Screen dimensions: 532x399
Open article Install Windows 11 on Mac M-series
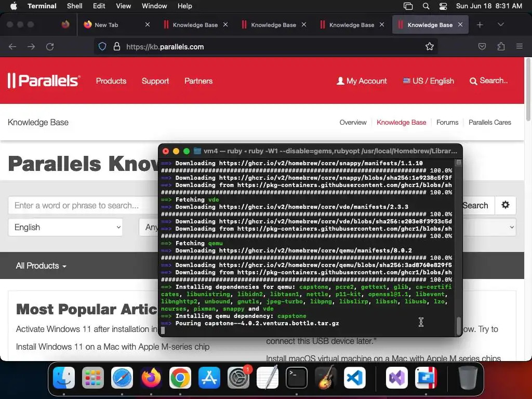(113, 347)
